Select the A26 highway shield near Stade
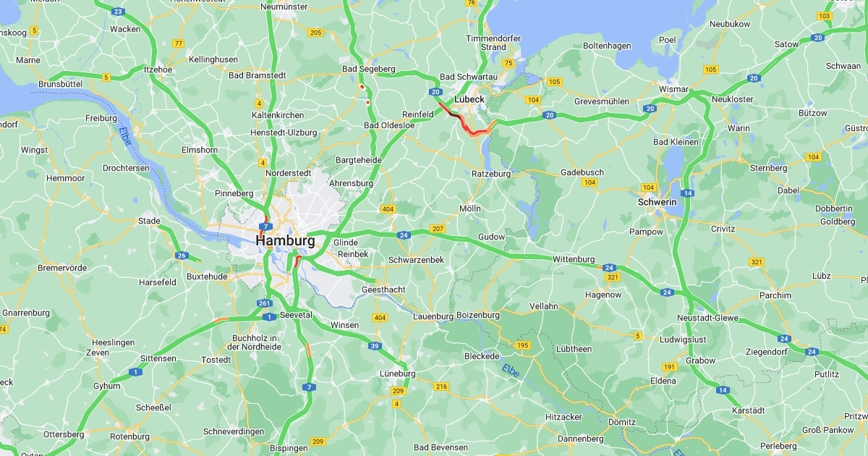Image resolution: width=868 pixels, height=456 pixels. point(182,256)
